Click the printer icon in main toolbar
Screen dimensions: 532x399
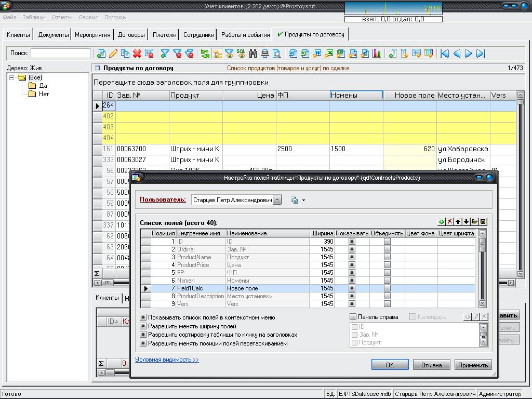265,54
